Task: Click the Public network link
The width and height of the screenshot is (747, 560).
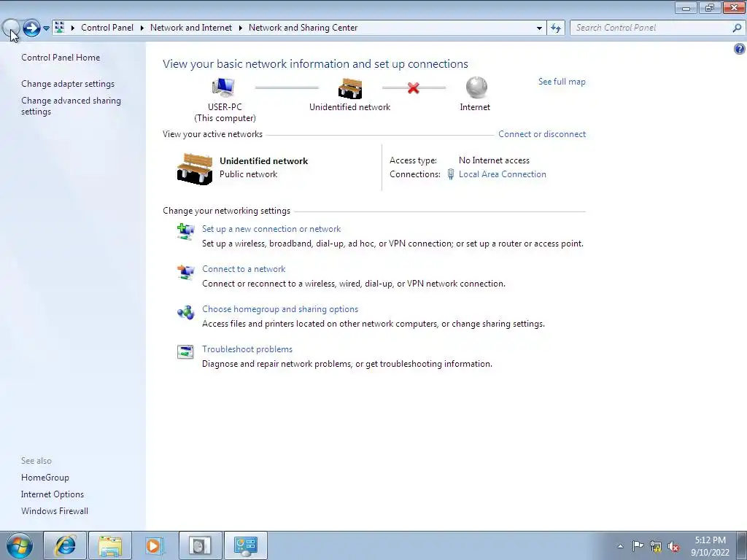Action: (x=248, y=174)
